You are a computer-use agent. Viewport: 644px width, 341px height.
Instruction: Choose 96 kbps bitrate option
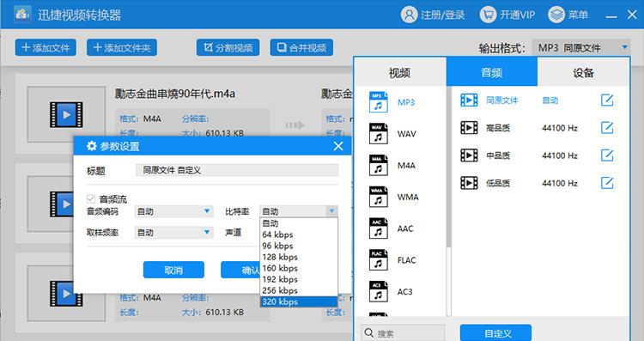(299, 246)
